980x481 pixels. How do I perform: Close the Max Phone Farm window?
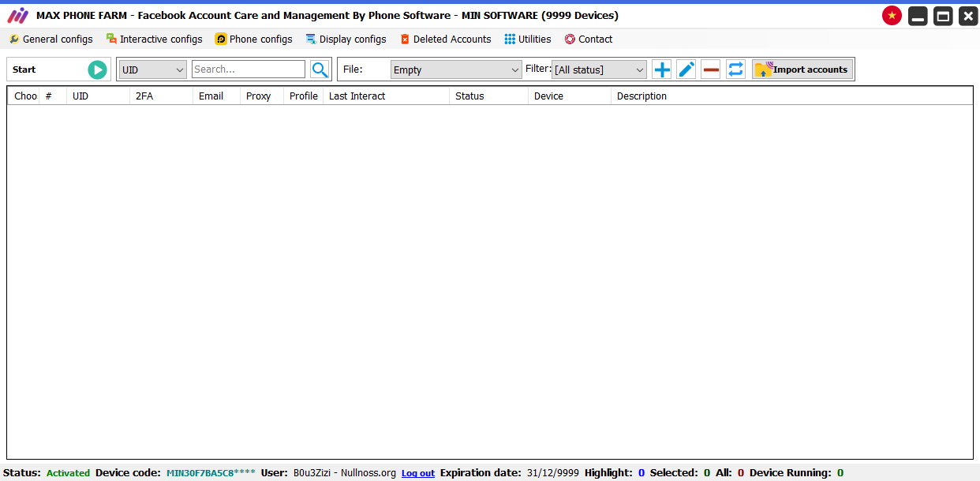[968, 16]
